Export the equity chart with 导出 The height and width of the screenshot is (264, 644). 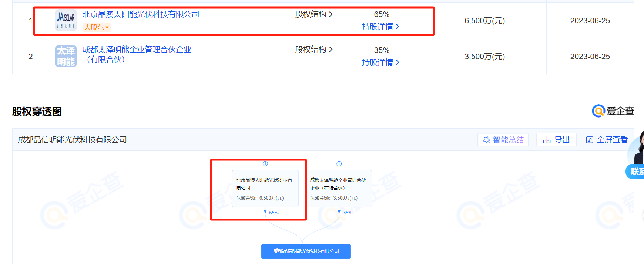click(556, 140)
